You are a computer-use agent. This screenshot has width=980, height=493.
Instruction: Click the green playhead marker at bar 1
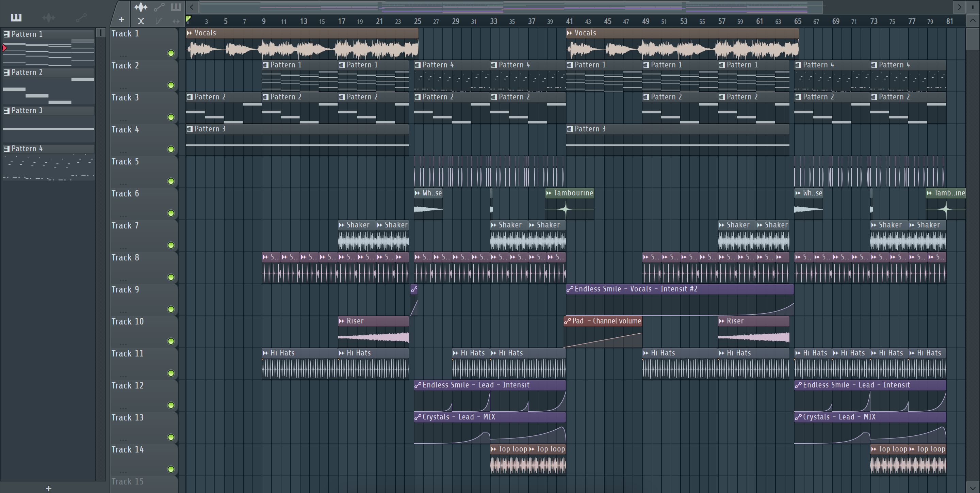188,18
